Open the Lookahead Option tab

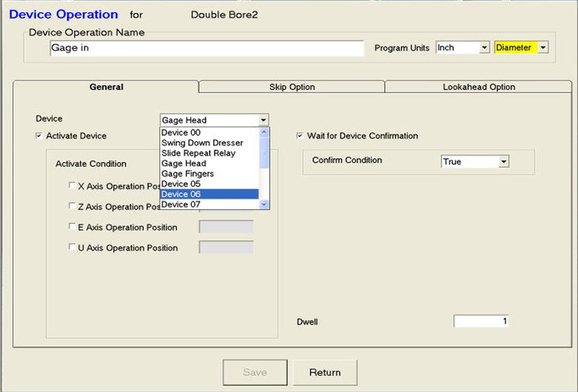478,87
